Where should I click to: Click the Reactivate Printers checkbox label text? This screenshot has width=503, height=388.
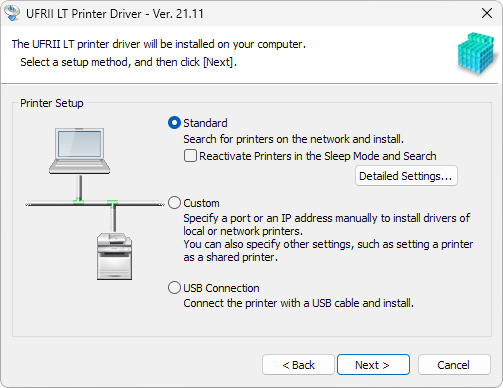coord(318,156)
